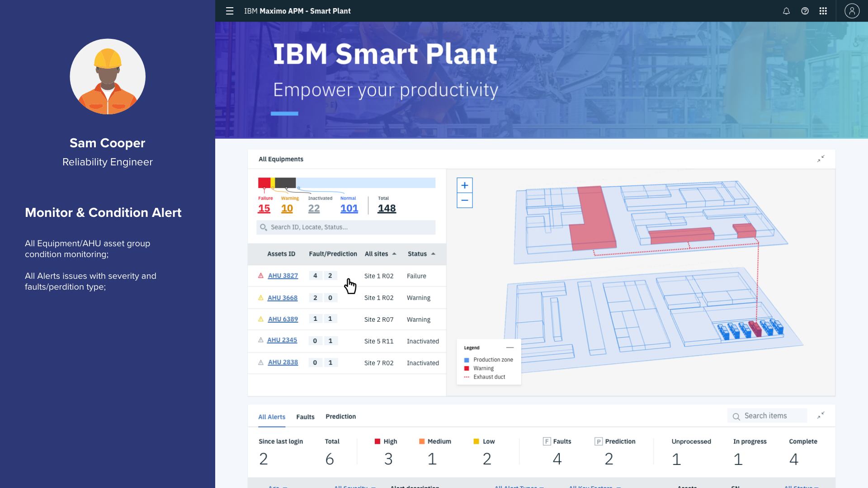
Task: Click the Faults F badge icon
Action: (547, 441)
